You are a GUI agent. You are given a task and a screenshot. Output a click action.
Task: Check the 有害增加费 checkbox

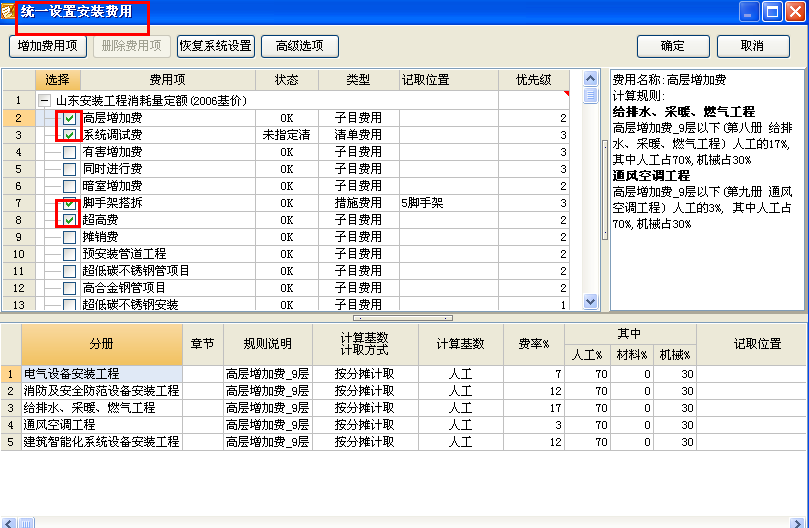(x=69, y=152)
